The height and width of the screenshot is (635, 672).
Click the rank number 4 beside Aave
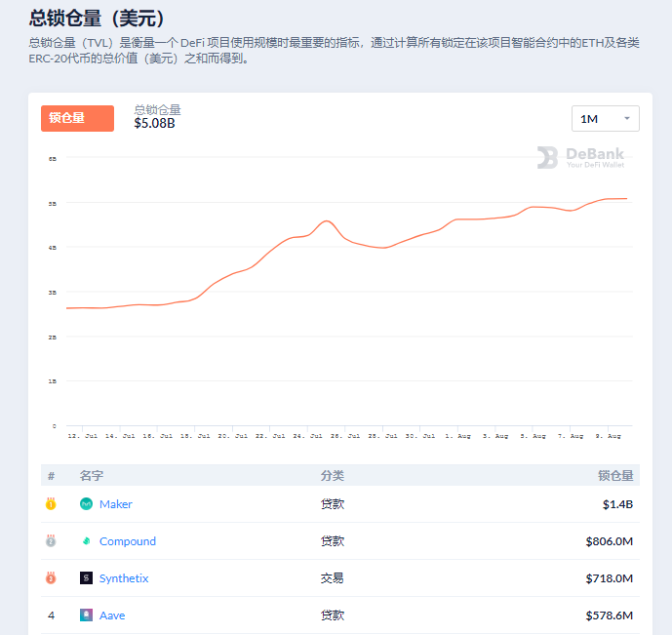(x=51, y=615)
